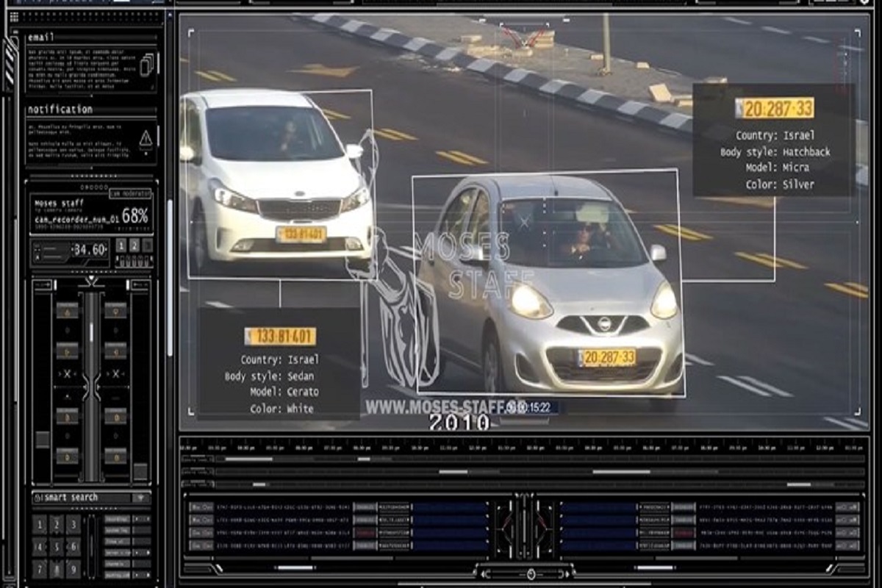The image size is (882, 588).
Task: Click the wifi signal icon in smart search
Action: coord(140,498)
